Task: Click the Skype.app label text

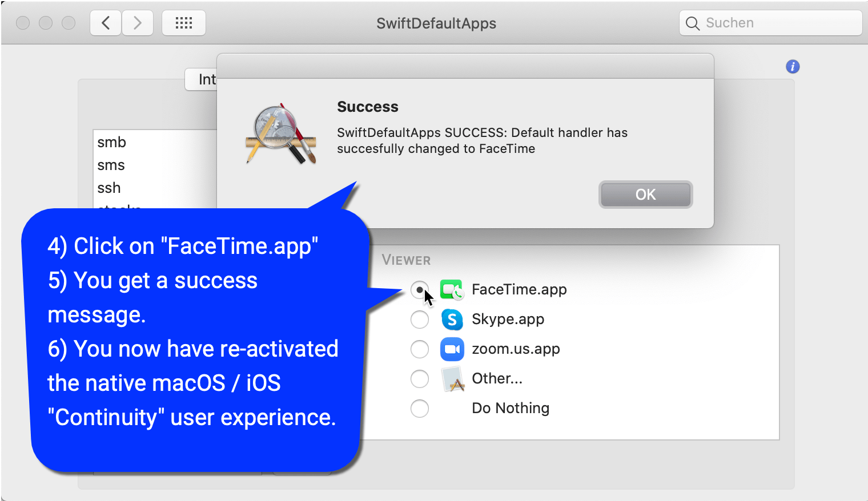Action: click(x=508, y=320)
